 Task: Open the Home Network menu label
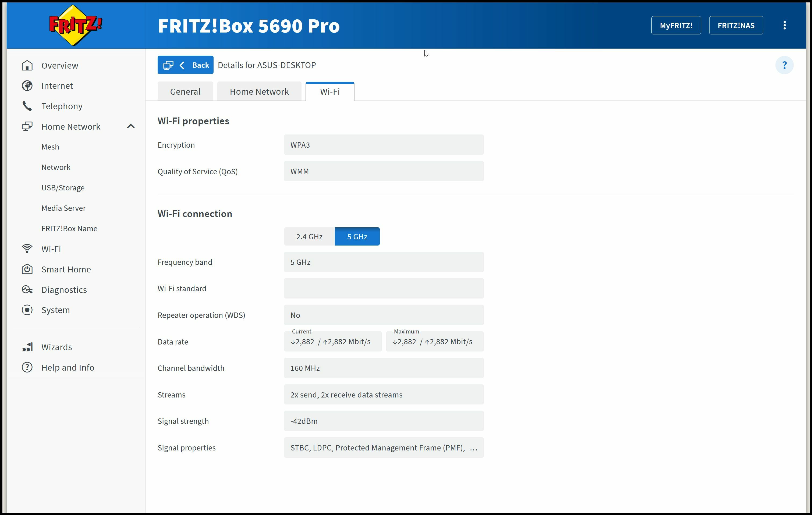pyautogui.click(x=71, y=126)
